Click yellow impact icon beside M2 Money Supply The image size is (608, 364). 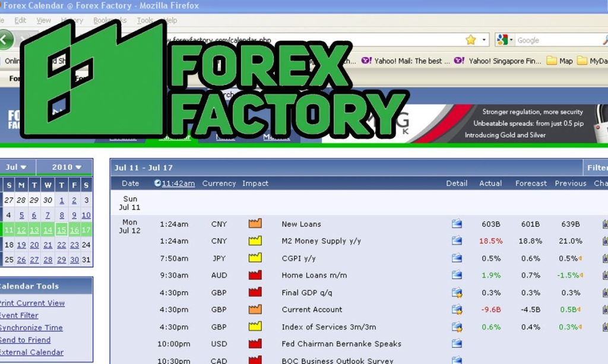(255, 241)
